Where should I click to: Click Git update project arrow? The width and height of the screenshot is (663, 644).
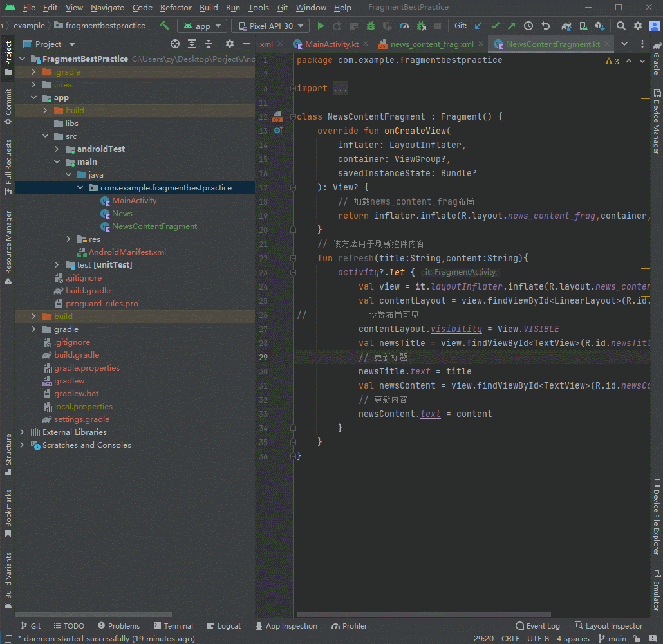point(478,26)
